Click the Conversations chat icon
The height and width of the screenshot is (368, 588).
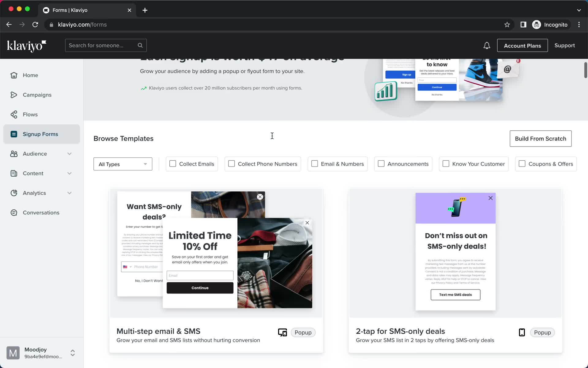click(x=14, y=213)
